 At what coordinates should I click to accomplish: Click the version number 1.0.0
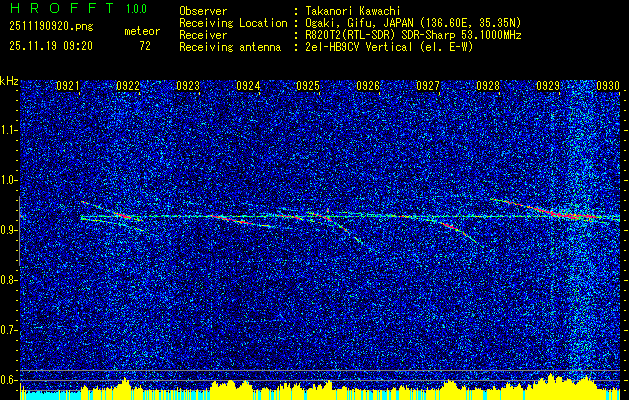click(136, 9)
